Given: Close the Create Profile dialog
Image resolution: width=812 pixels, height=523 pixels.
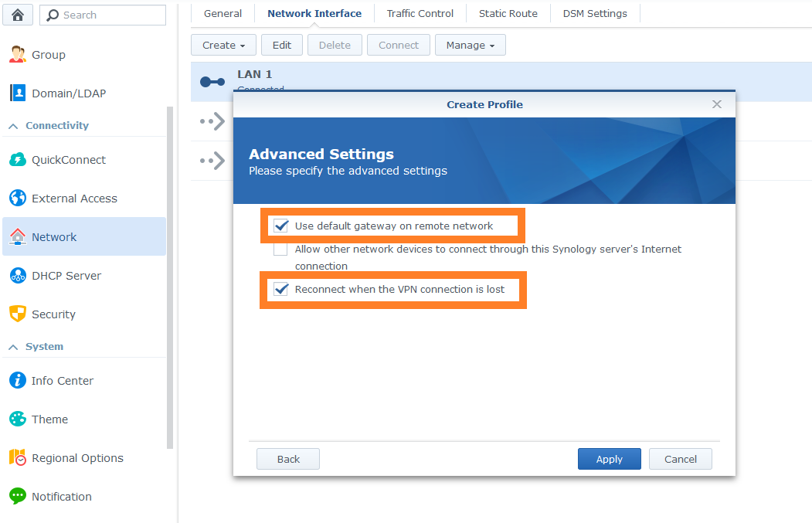Looking at the screenshot, I should click(717, 104).
